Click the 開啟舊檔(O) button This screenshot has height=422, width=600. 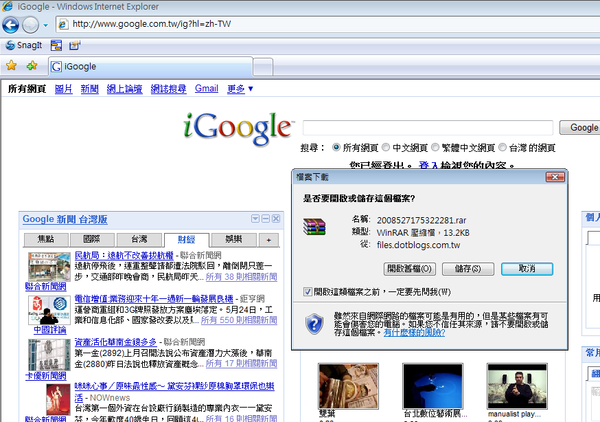point(409,269)
